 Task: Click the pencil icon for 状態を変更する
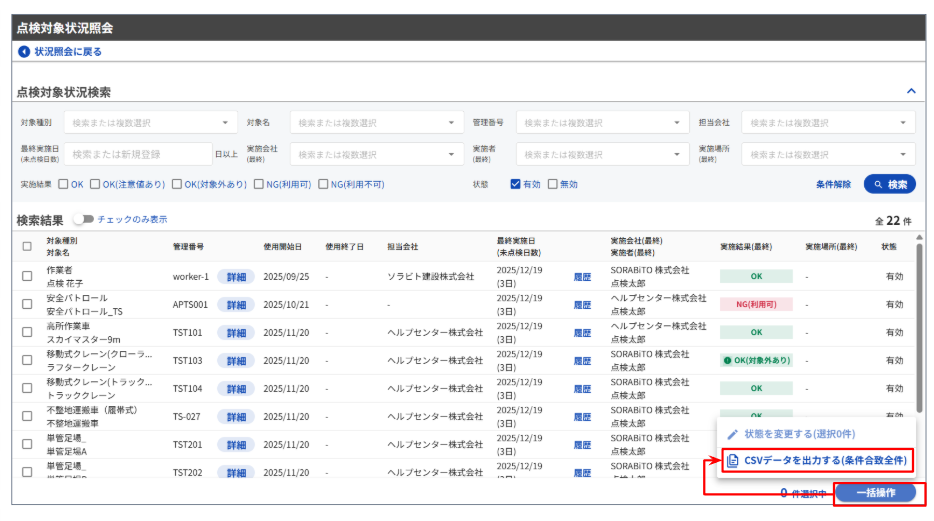(x=732, y=434)
